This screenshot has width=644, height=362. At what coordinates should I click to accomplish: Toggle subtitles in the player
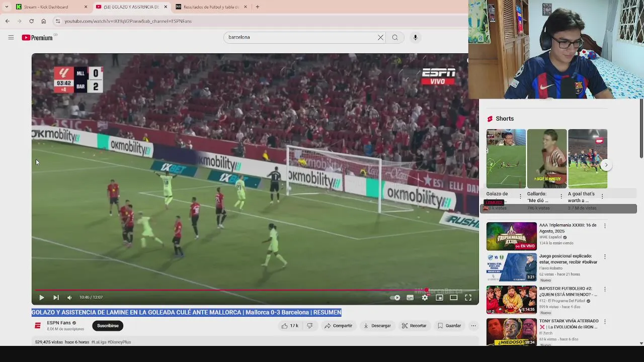[x=410, y=298]
